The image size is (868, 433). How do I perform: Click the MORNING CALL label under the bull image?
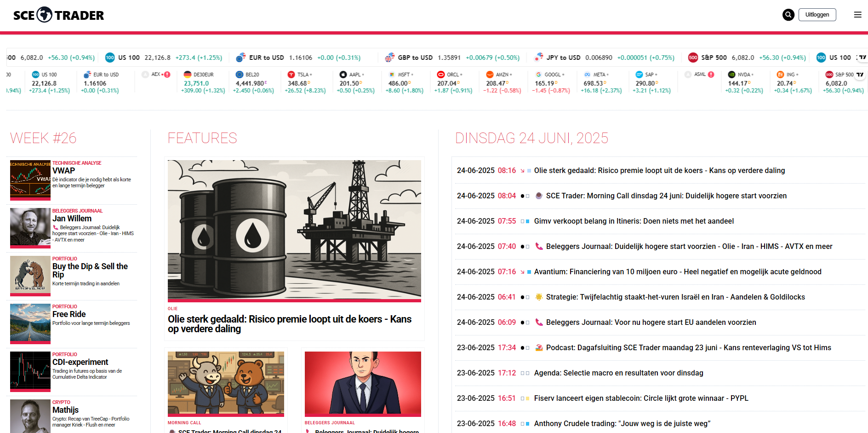[184, 423]
